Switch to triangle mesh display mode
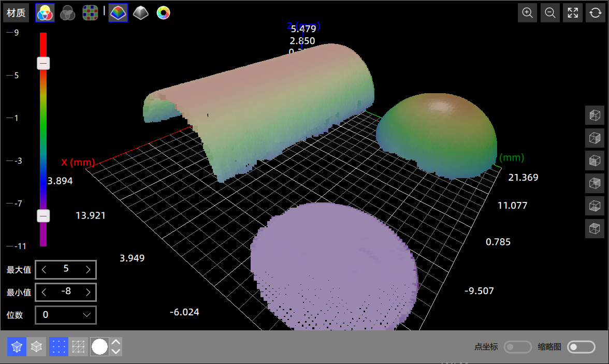This screenshot has height=364, width=609. [x=78, y=347]
